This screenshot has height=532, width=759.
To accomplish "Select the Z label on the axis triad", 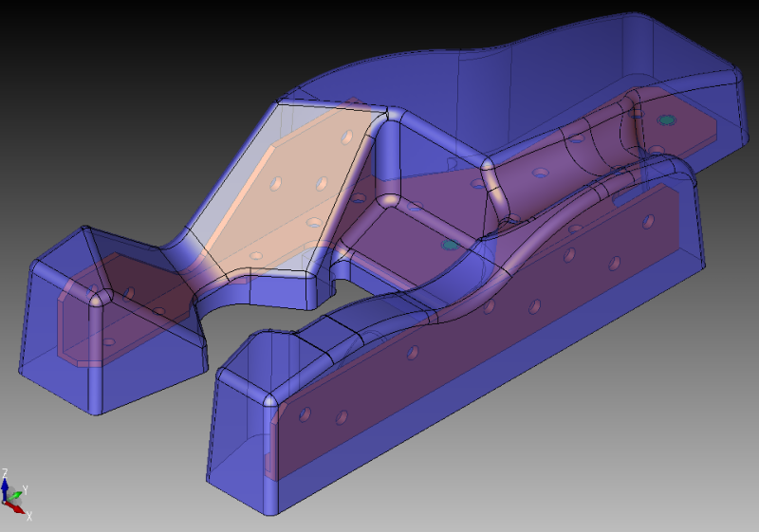I will 5,472.
